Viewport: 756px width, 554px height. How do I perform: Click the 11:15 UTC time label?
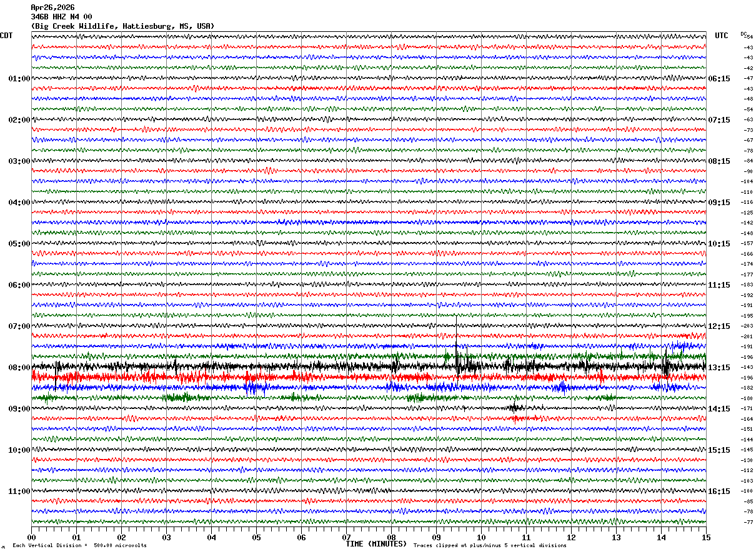pos(719,285)
